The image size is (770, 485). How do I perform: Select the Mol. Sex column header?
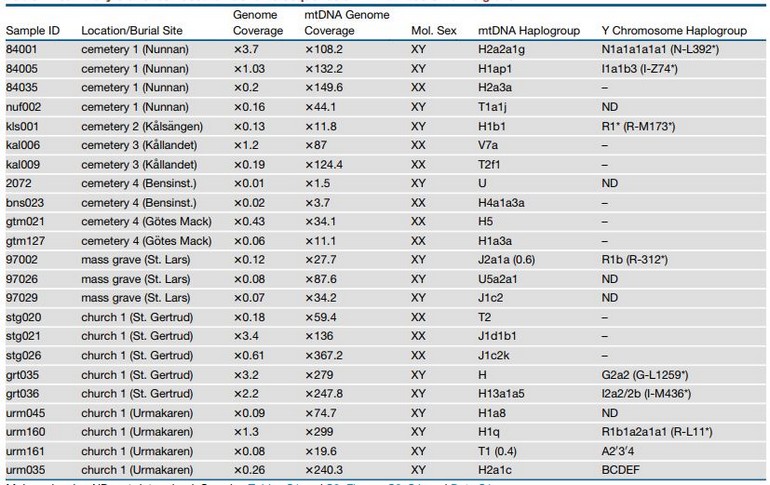coord(434,30)
